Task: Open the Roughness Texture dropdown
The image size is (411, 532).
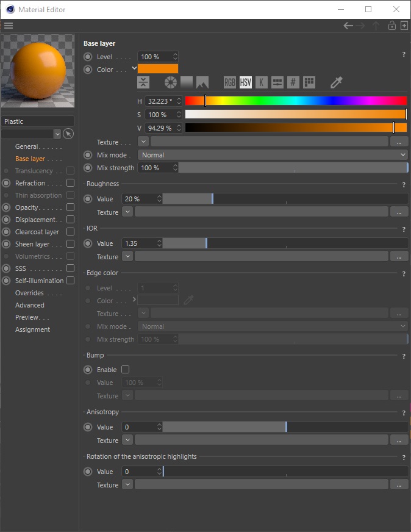Action: pyautogui.click(x=127, y=212)
